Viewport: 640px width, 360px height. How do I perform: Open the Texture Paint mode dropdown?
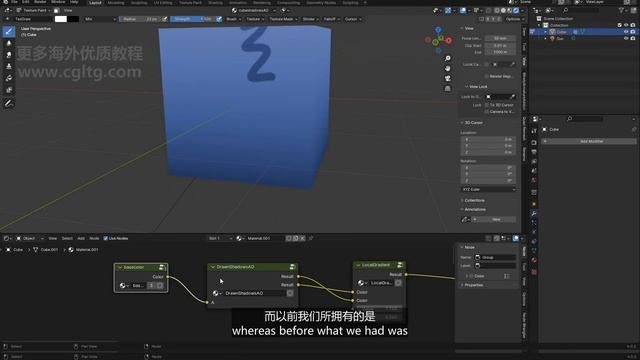[34, 11]
